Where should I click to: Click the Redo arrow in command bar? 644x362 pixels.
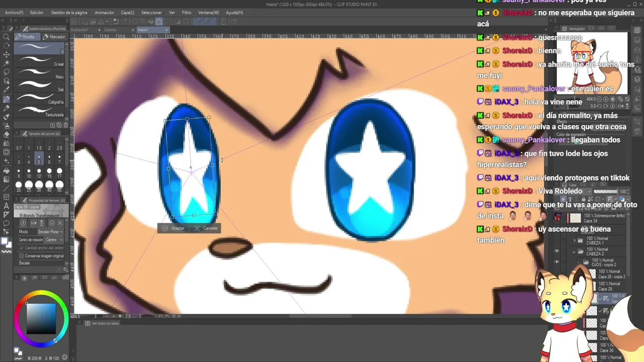124,21
